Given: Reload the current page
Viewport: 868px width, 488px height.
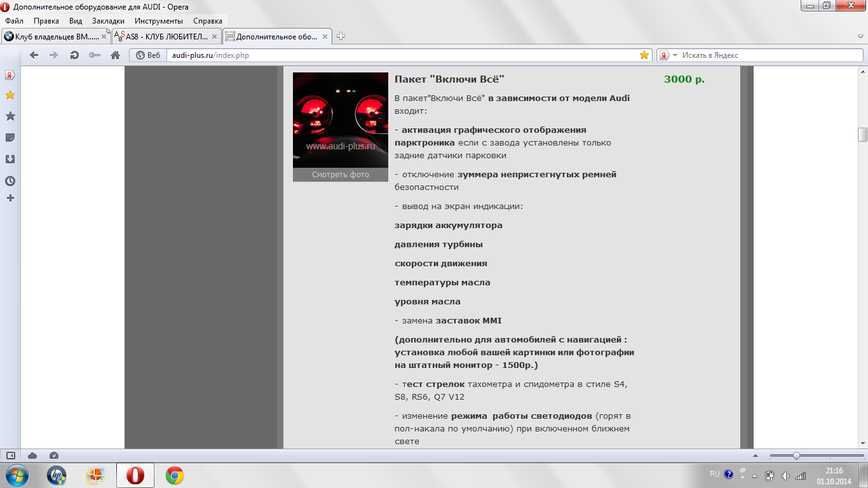Looking at the screenshot, I should click(74, 55).
